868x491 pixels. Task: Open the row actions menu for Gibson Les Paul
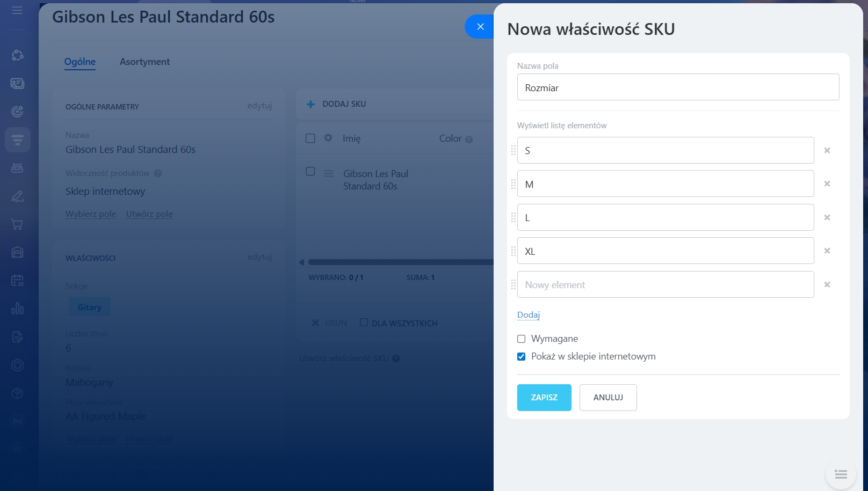329,173
